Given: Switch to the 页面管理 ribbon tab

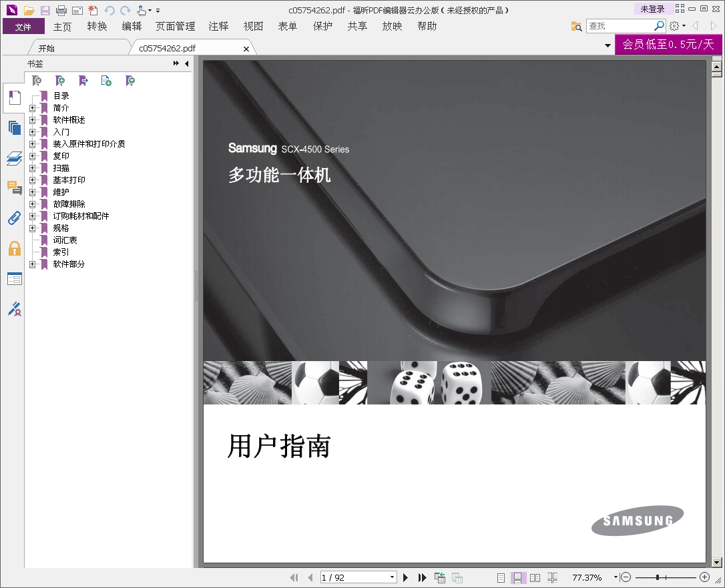Looking at the screenshot, I should point(175,26).
